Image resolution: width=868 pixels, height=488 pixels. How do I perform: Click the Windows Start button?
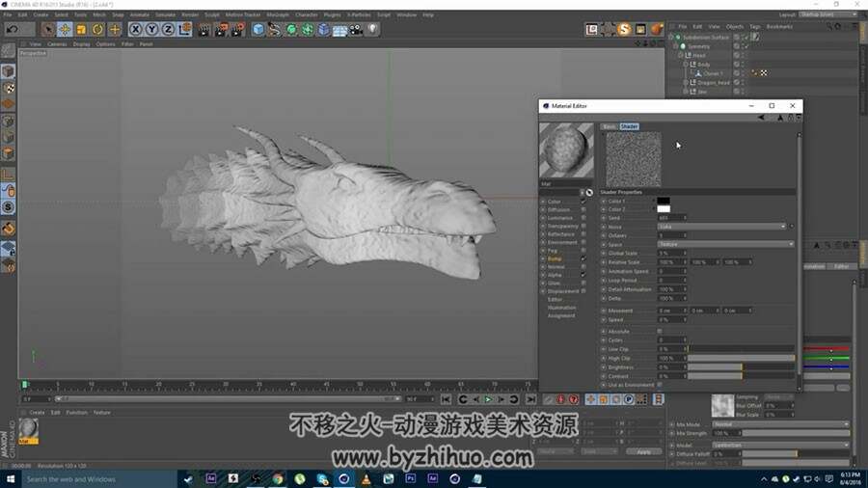(11, 479)
